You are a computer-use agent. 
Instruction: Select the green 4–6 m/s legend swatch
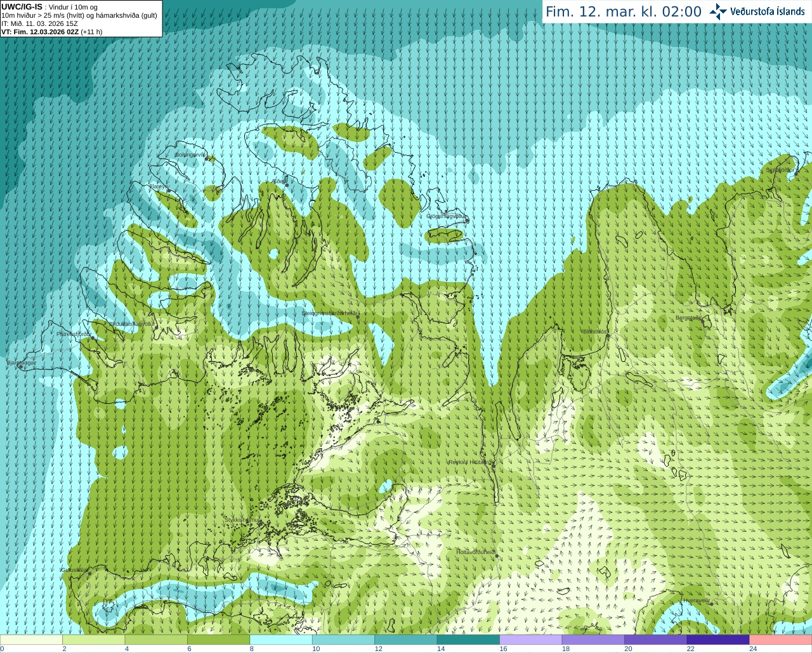tap(156, 639)
